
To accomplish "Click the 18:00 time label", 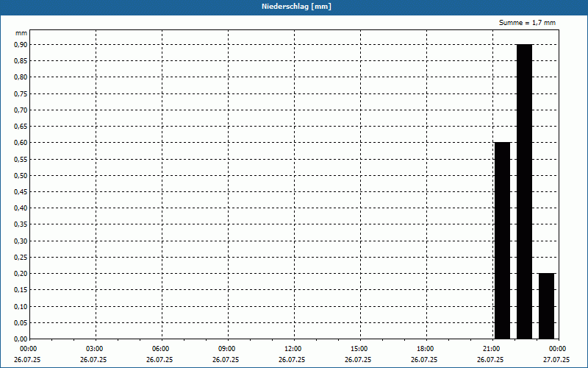I will [x=426, y=349].
